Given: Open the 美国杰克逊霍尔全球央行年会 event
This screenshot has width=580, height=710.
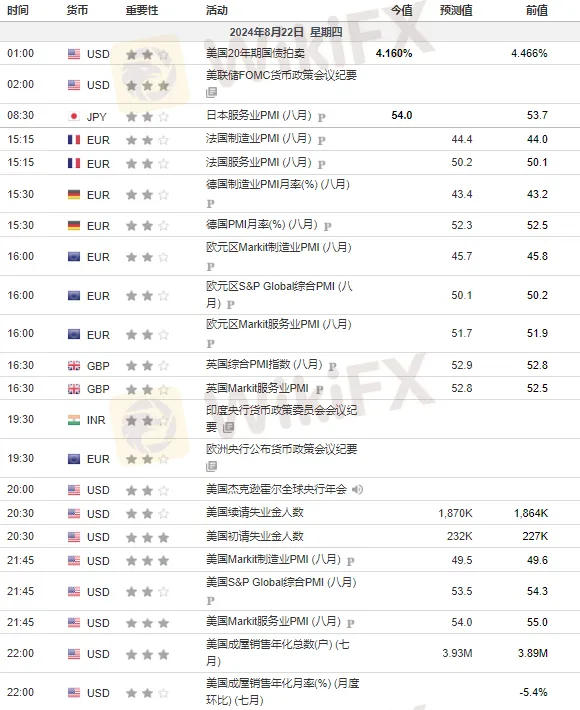Looking at the screenshot, I should click(x=277, y=489).
